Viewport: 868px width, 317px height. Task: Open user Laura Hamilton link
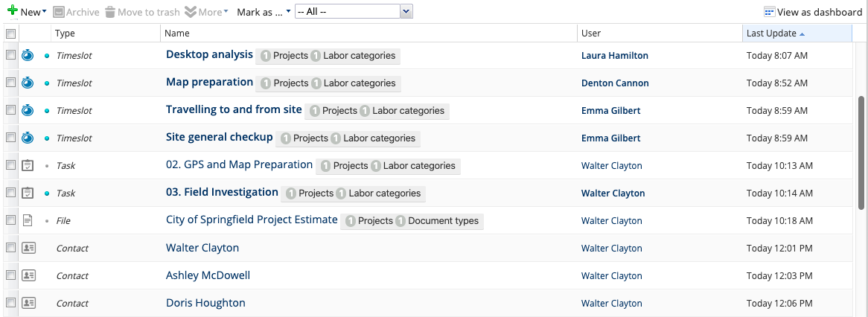[x=614, y=55]
